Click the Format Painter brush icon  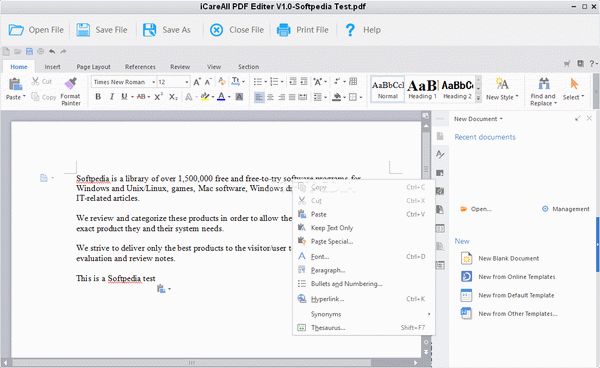click(x=71, y=84)
